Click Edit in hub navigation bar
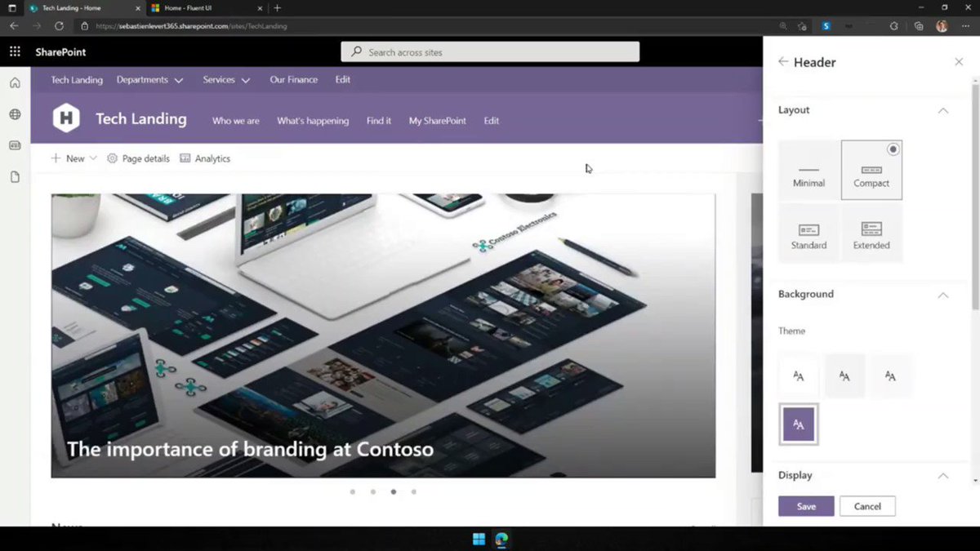This screenshot has height=551, width=980. tap(343, 80)
